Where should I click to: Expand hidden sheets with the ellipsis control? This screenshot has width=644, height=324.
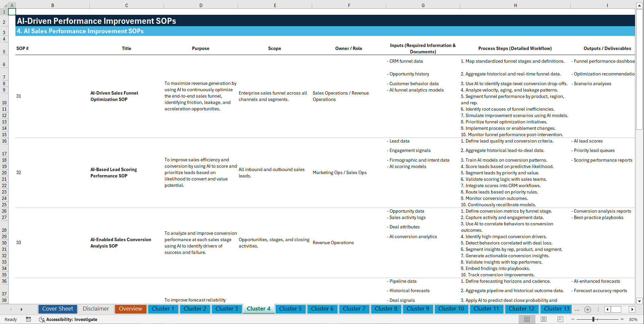click(577, 309)
